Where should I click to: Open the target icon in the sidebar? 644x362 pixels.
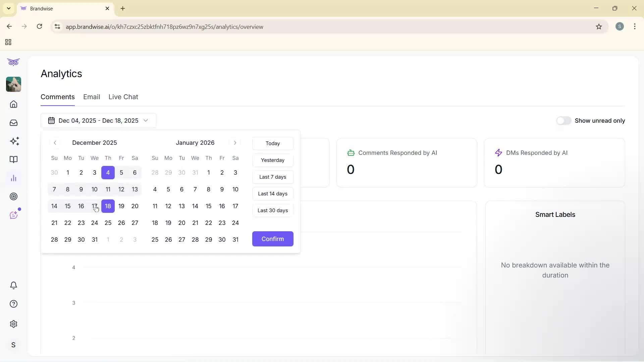pyautogui.click(x=13, y=196)
